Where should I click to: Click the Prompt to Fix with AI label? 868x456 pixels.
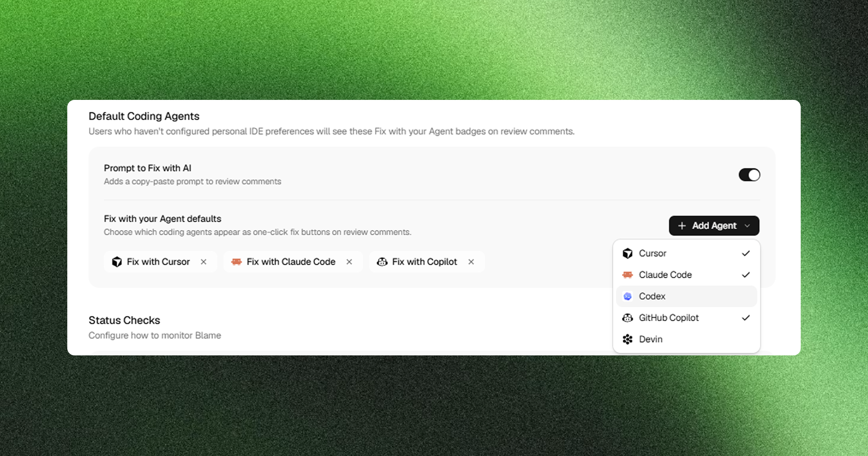(x=148, y=168)
